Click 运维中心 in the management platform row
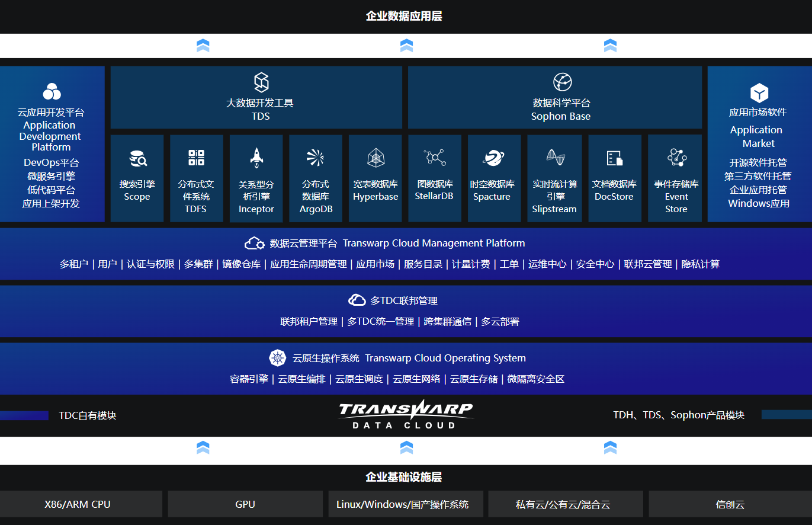The height and width of the screenshot is (525, 812). click(548, 264)
